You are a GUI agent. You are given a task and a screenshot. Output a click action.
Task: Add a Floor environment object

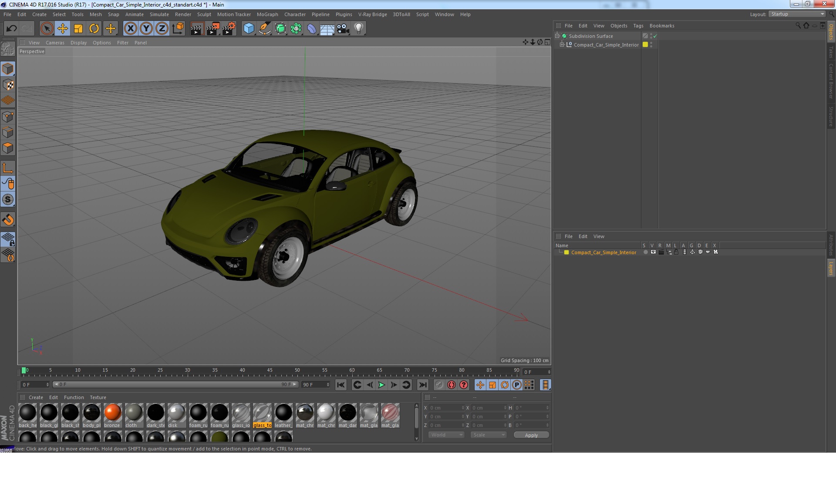tap(327, 29)
